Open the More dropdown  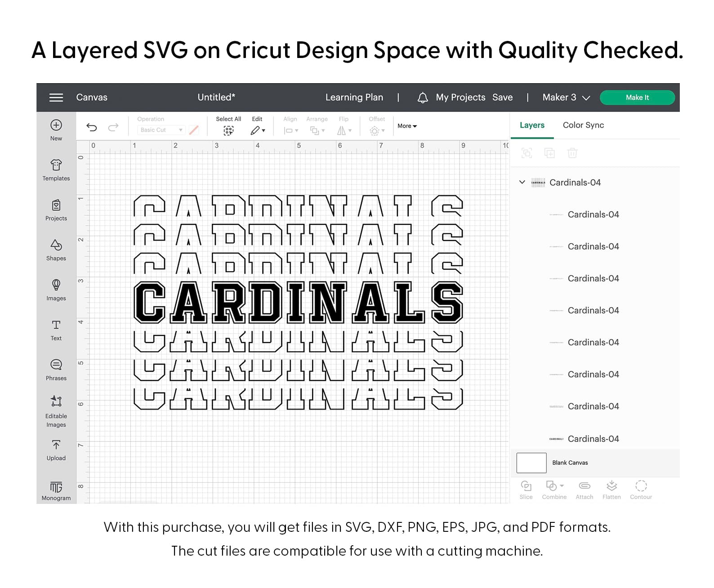407,126
